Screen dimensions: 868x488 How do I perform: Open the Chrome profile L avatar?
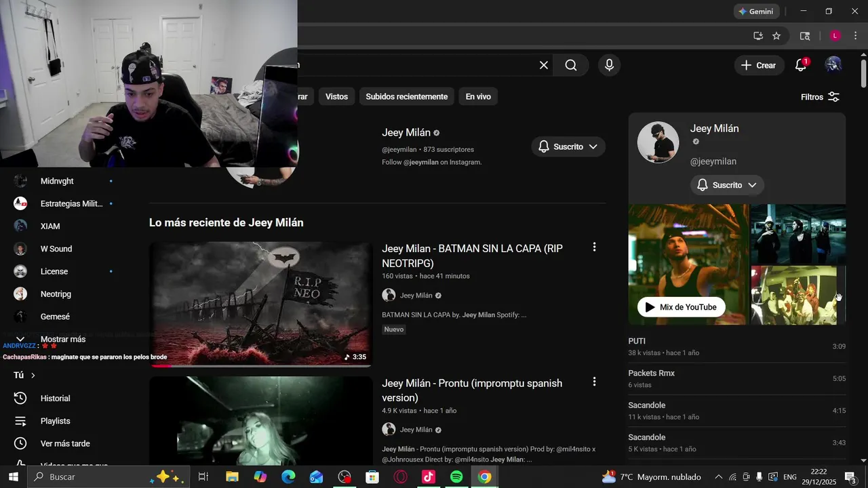click(835, 36)
